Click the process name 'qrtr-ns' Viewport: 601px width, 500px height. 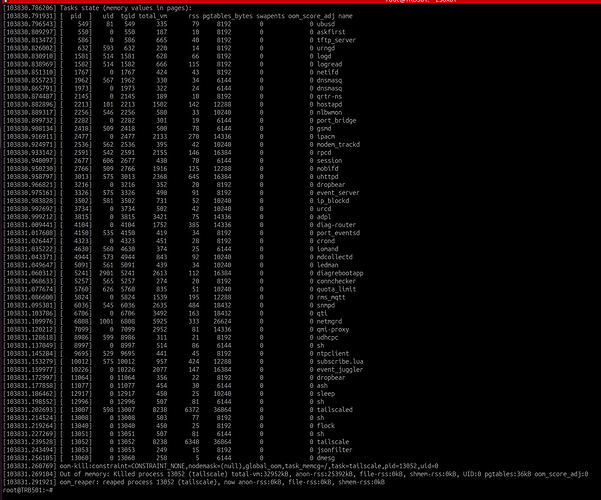(x=329, y=97)
